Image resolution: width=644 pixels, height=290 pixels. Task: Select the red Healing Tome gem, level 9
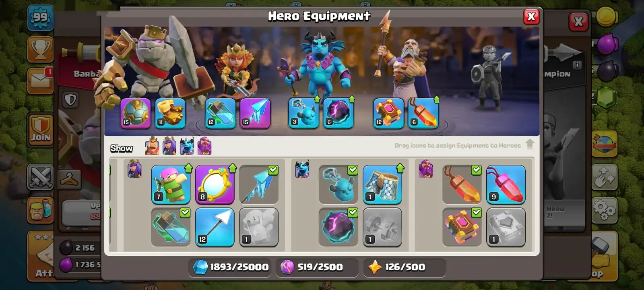click(506, 184)
